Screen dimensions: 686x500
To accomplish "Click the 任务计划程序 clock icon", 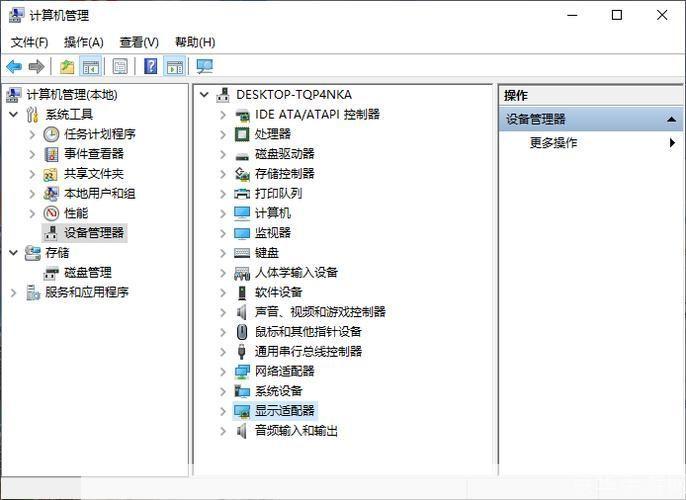I will (51, 134).
